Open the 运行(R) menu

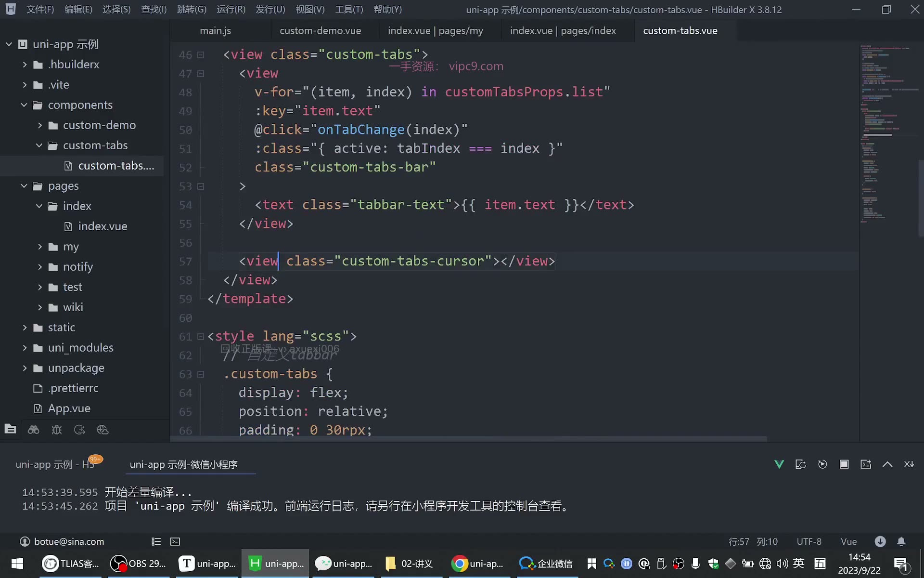[x=231, y=10]
